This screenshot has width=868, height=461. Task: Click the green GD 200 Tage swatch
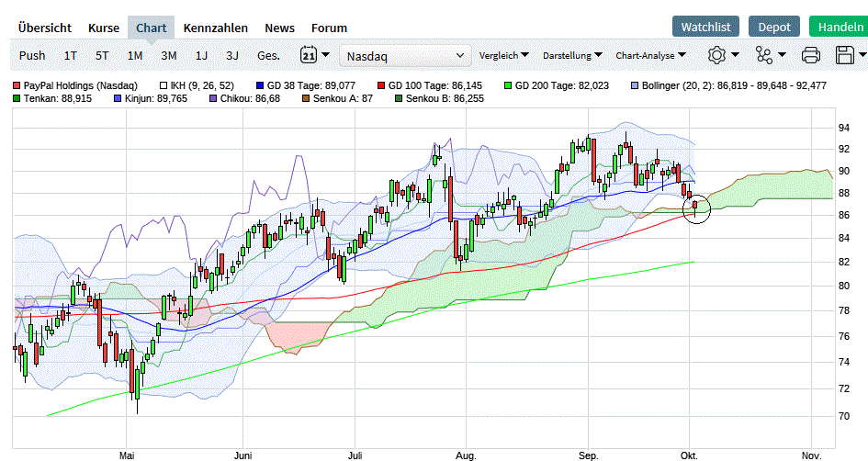point(508,85)
